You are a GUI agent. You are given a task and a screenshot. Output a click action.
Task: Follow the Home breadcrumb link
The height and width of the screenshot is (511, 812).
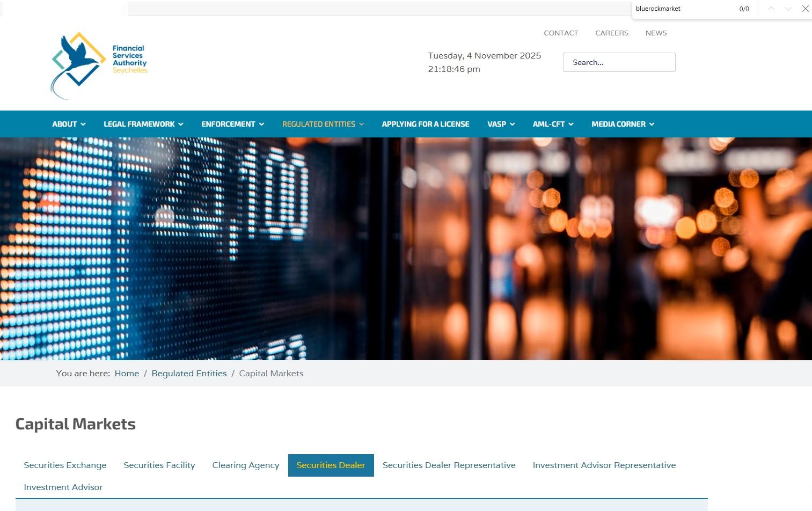(x=127, y=374)
